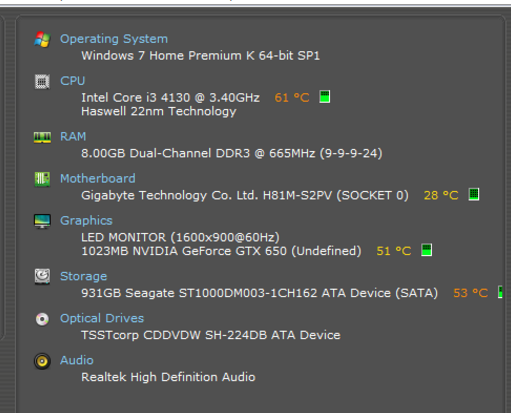Open the Optical Drives section heading

(x=102, y=318)
